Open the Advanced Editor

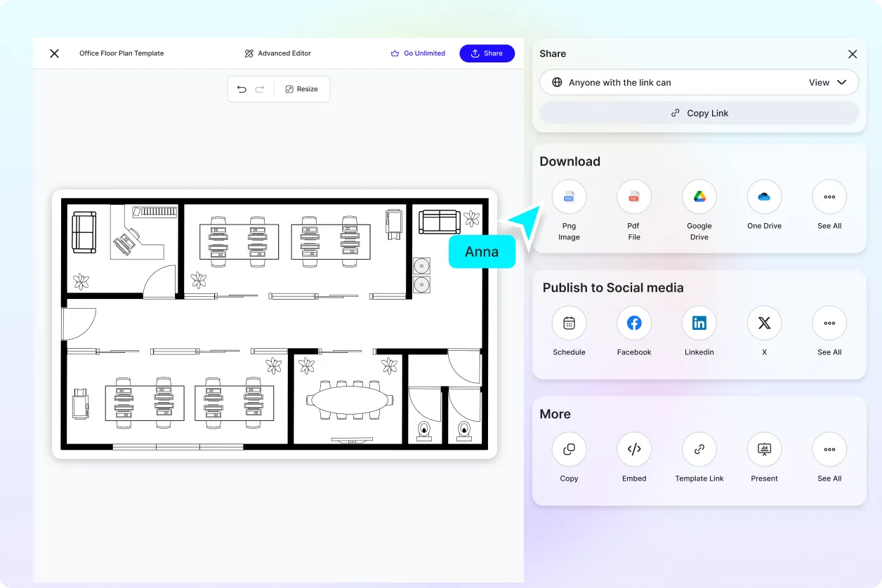[277, 53]
